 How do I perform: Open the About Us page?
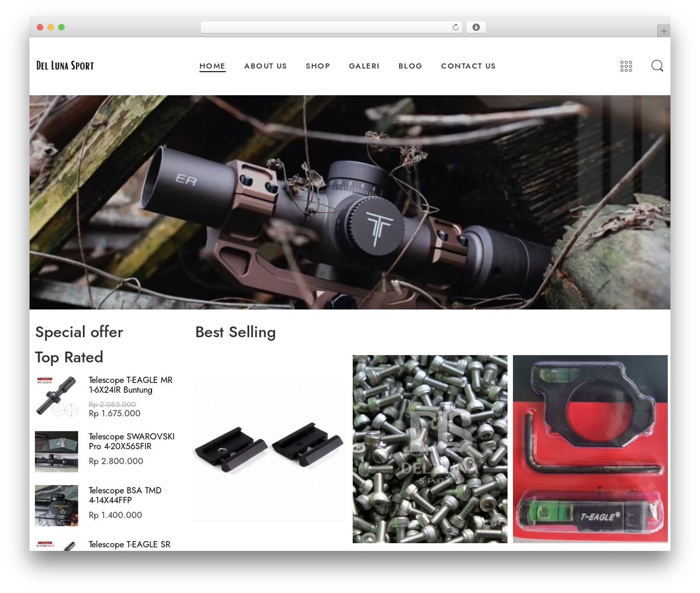tap(265, 66)
